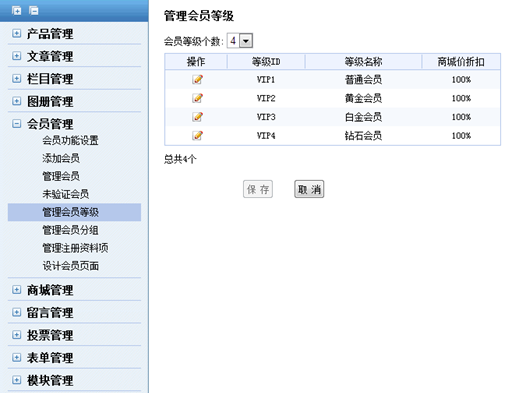The height and width of the screenshot is (393, 522).
Task: Click the 图册管理 label
Action: point(50,102)
